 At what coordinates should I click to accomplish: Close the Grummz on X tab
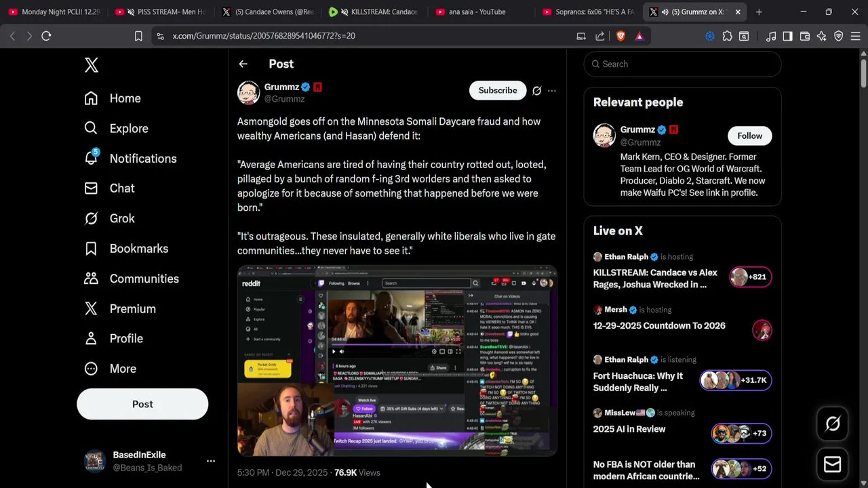coord(738,12)
